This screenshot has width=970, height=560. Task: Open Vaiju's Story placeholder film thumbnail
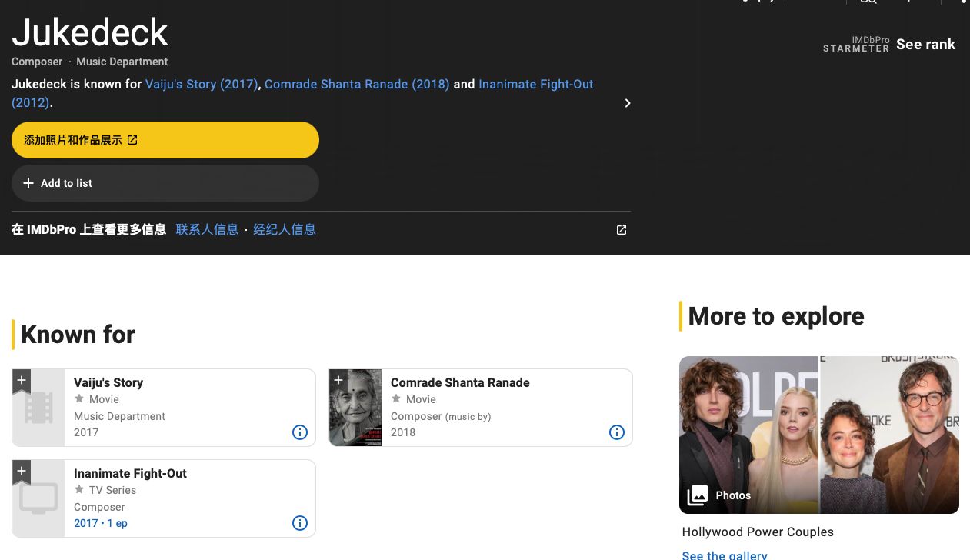click(38, 408)
